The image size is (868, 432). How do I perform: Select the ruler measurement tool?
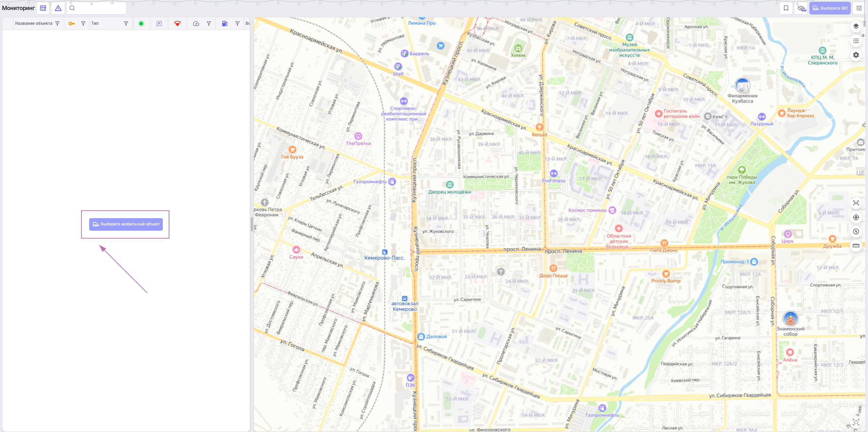(856, 246)
